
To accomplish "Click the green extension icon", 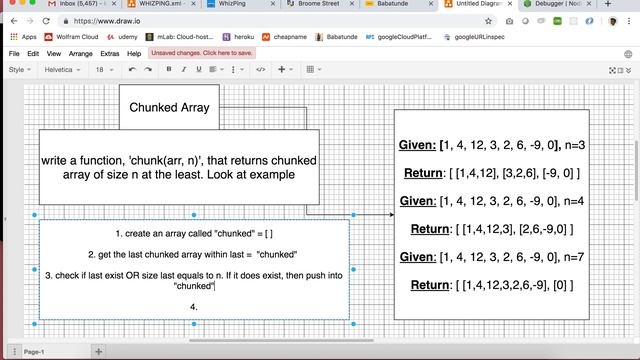I will (557, 21).
